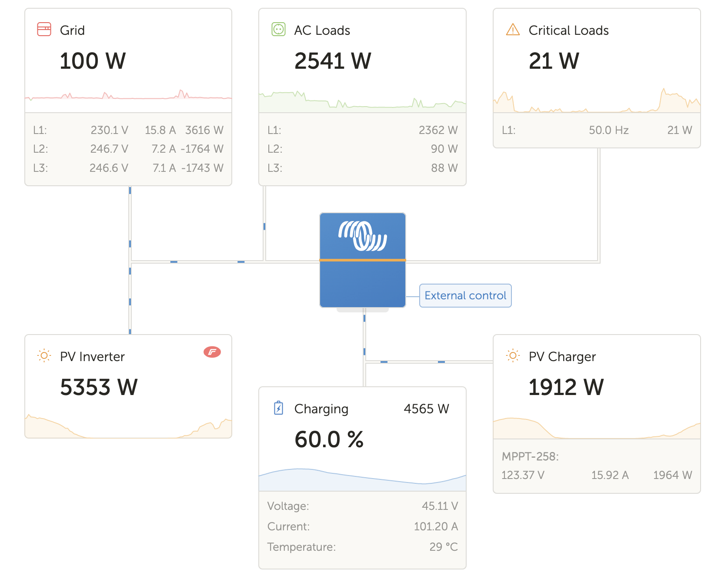The height and width of the screenshot is (576, 728).
Task: Click the AC Loads 2541 W value
Action: (333, 61)
